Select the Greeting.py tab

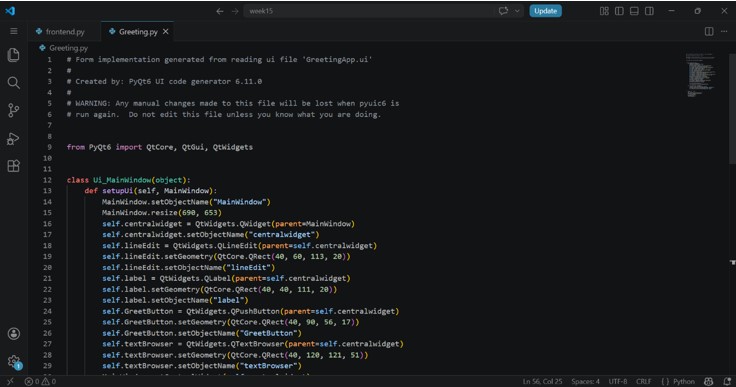138,31
